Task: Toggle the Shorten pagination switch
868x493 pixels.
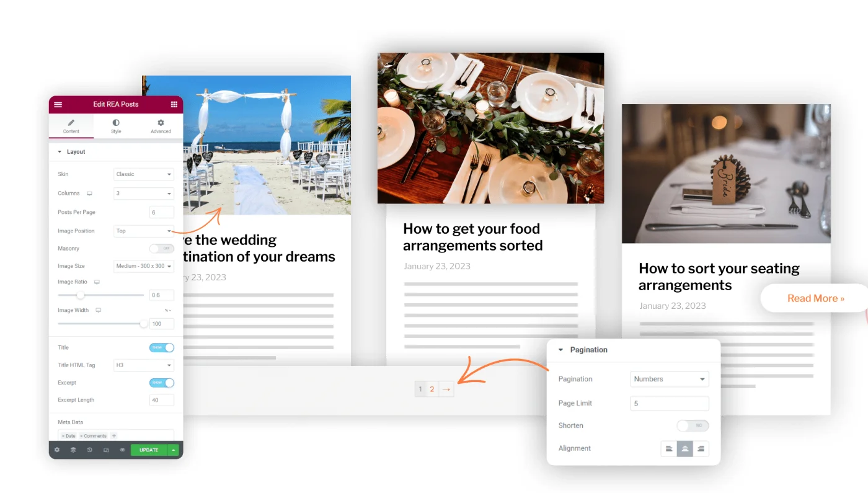Action: [x=692, y=426]
